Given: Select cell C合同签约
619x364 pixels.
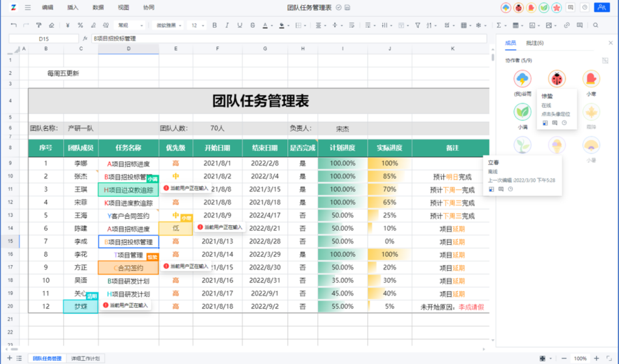Looking at the screenshot, I should (128, 268).
